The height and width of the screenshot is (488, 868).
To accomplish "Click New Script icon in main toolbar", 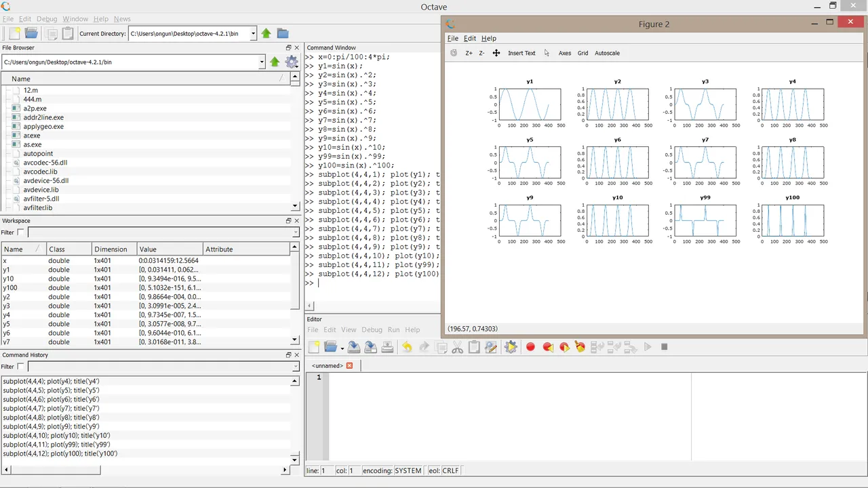I will point(14,33).
